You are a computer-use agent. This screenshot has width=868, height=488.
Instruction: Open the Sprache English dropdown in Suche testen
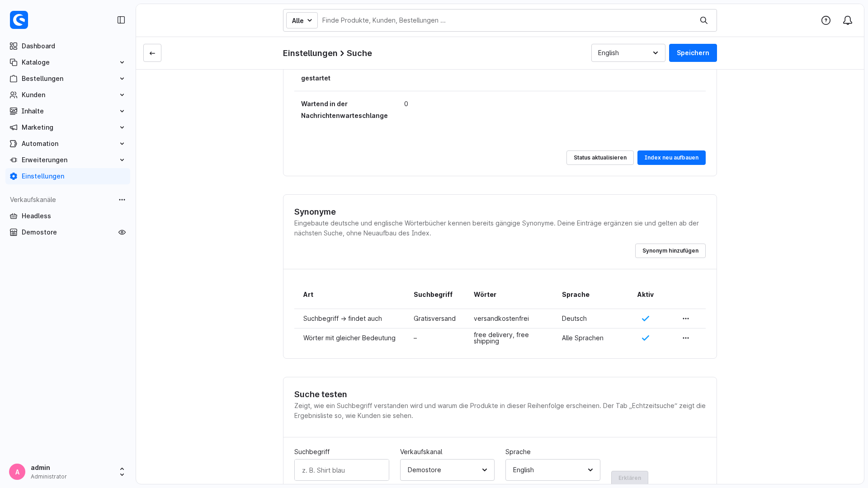coord(553,470)
